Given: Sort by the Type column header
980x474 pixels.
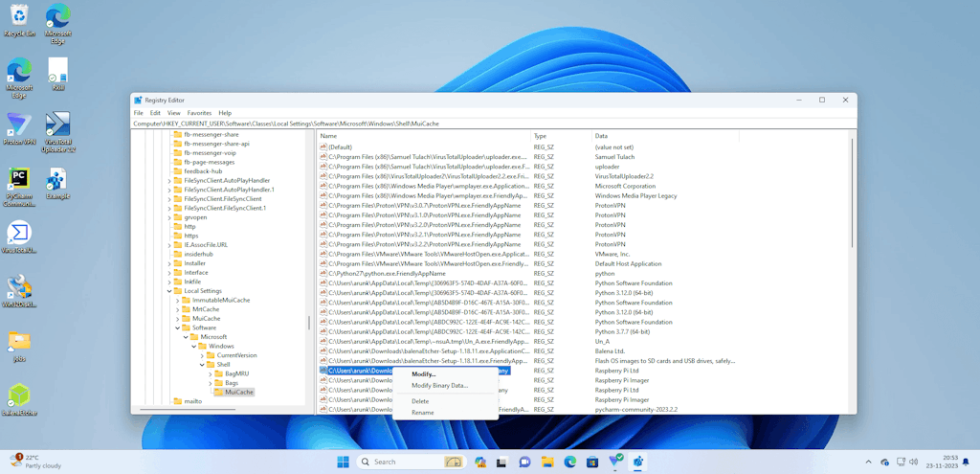Looking at the screenshot, I should tap(561, 136).
